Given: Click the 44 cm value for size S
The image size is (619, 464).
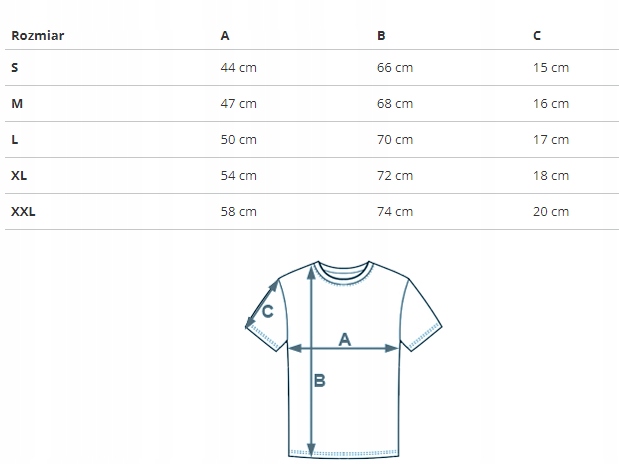Looking at the screenshot, I should (238, 68).
